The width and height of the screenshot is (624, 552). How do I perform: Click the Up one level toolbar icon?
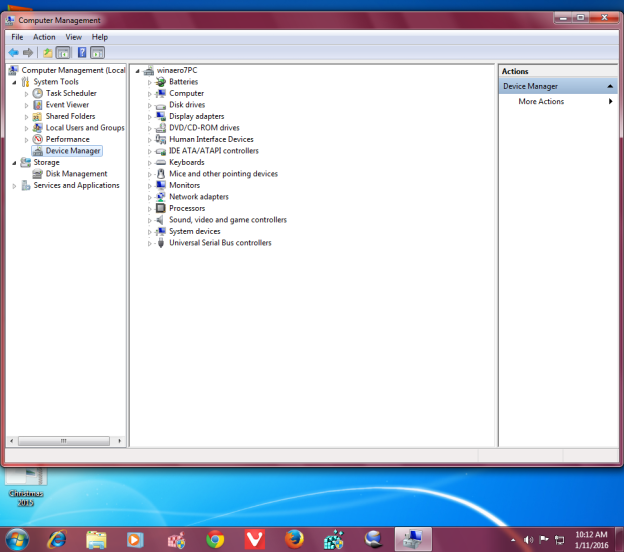[x=48, y=53]
